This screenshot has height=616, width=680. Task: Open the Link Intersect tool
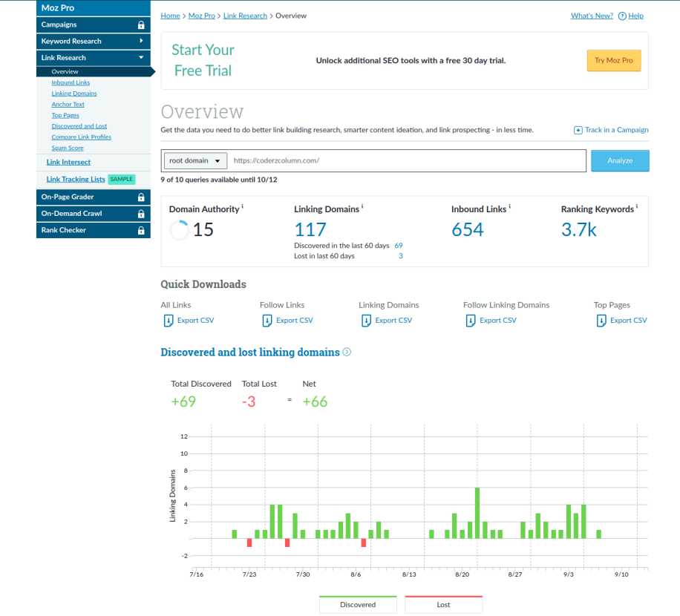pyautogui.click(x=68, y=162)
